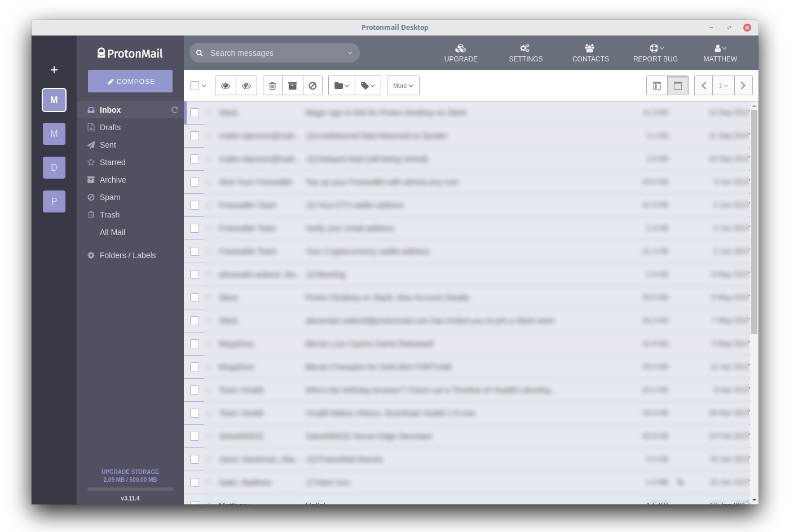Image resolution: width=807 pixels, height=532 pixels.
Task: Go to the next page of messages
Action: (743, 86)
